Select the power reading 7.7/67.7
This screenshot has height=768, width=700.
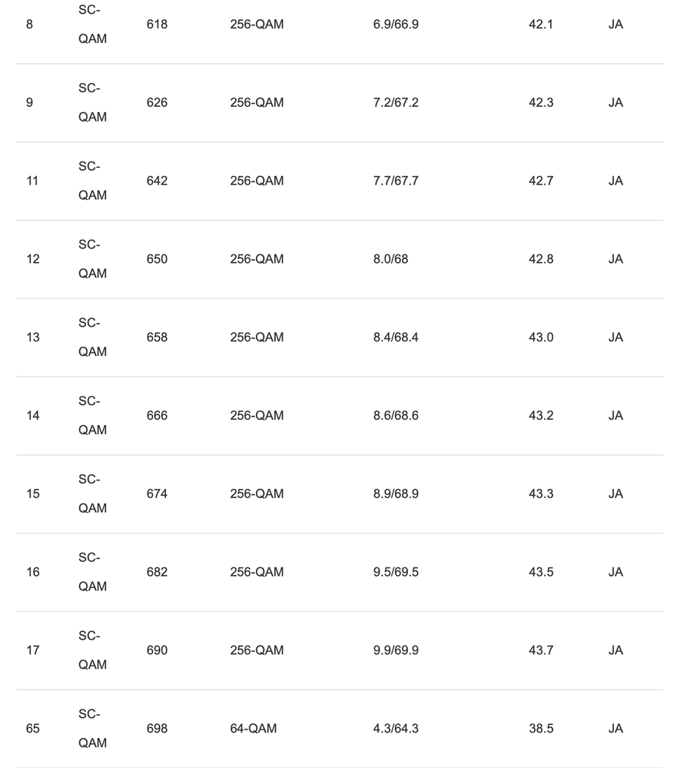[396, 181]
